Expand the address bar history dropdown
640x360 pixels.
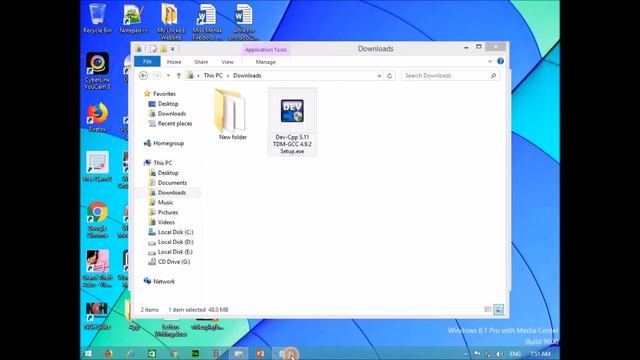[x=379, y=76]
